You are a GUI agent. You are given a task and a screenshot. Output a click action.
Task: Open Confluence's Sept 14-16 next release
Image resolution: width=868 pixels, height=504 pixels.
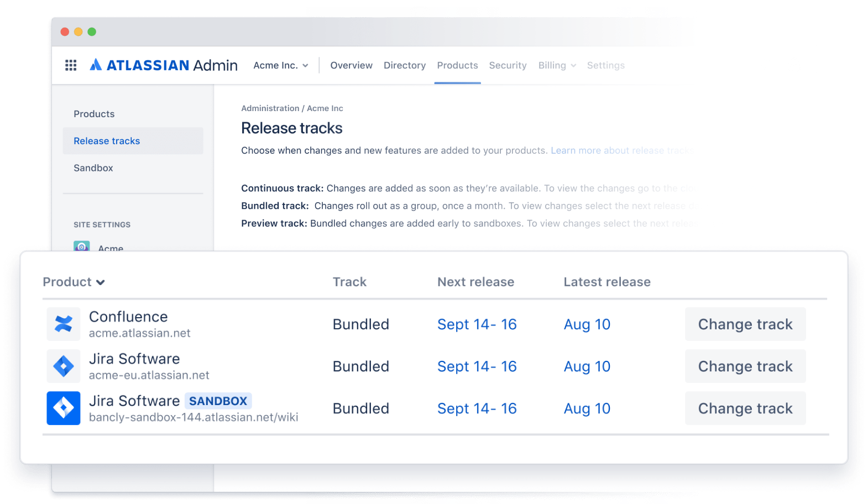pos(477,324)
